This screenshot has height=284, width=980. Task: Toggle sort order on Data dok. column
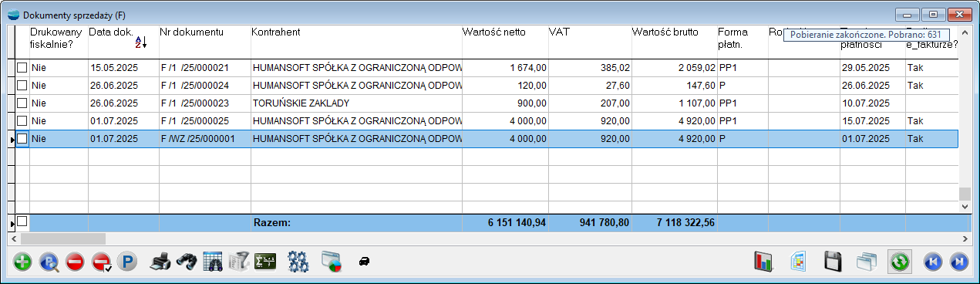pyautogui.click(x=140, y=42)
